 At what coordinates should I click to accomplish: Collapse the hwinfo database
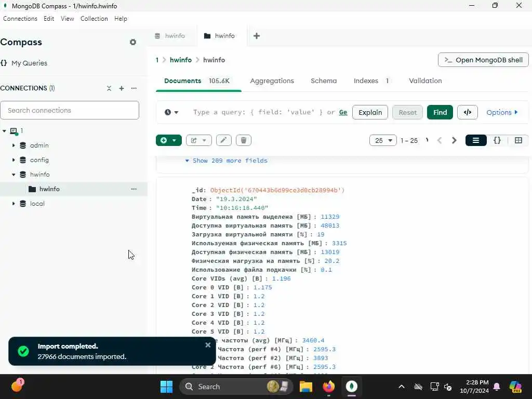[14, 175]
